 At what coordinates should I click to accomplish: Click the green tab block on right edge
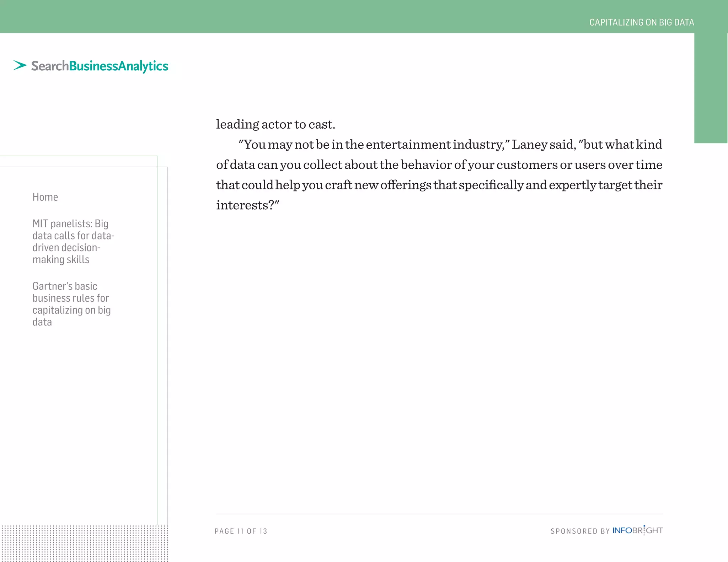(x=711, y=89)
